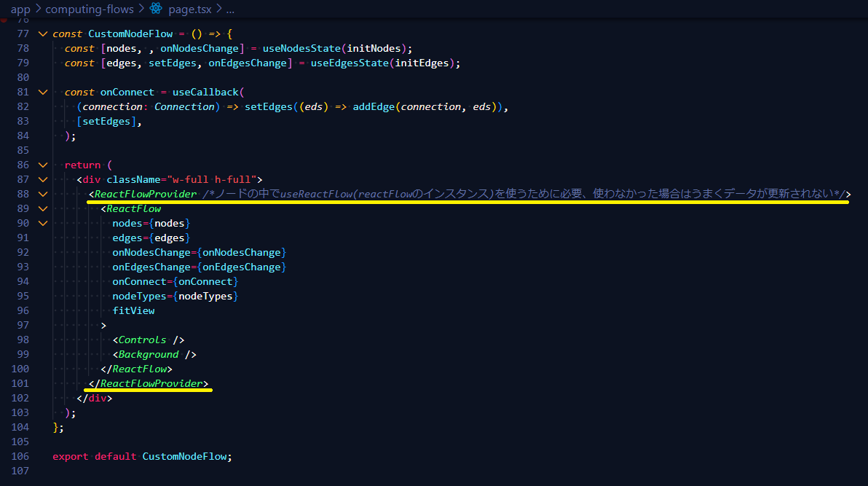This screenshot has width=868, height=486.
Task: Click 'addEdge' call on line 82
Action: point(374,106)
